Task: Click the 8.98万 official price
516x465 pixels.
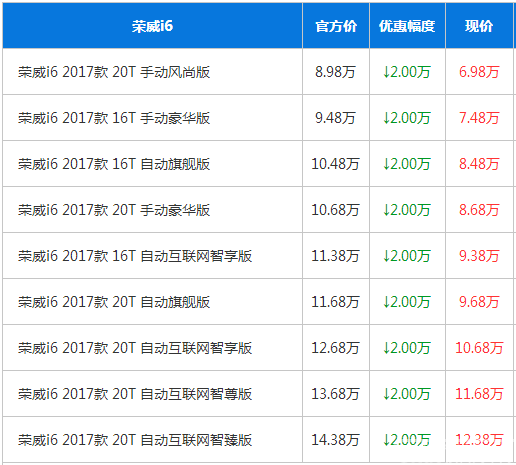Action: (335, 72)
